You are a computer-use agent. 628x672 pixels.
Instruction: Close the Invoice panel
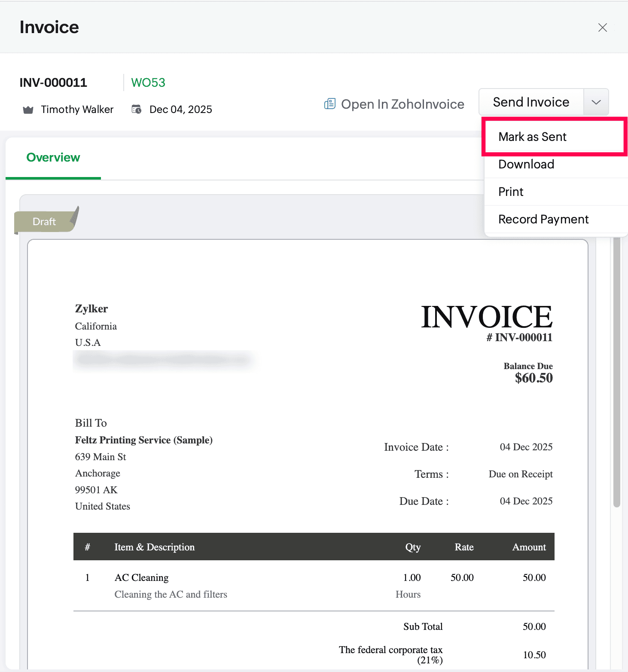602,27
